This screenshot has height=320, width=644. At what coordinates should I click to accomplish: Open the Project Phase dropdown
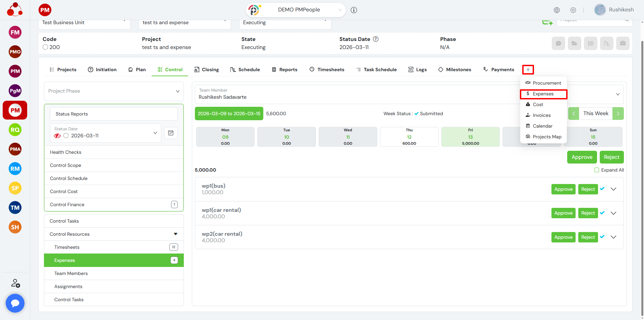click(114, 91)
